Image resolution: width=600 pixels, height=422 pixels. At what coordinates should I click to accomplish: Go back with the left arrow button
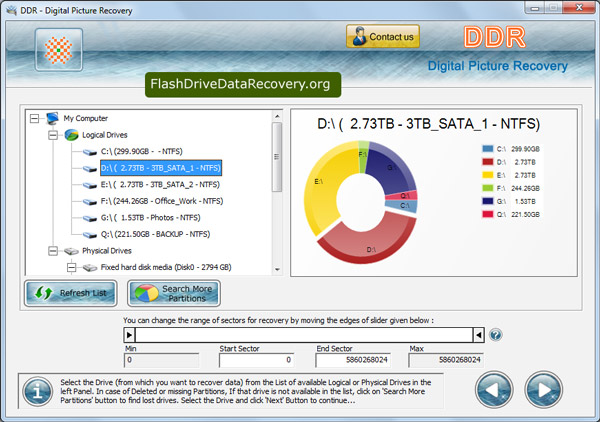494,389
